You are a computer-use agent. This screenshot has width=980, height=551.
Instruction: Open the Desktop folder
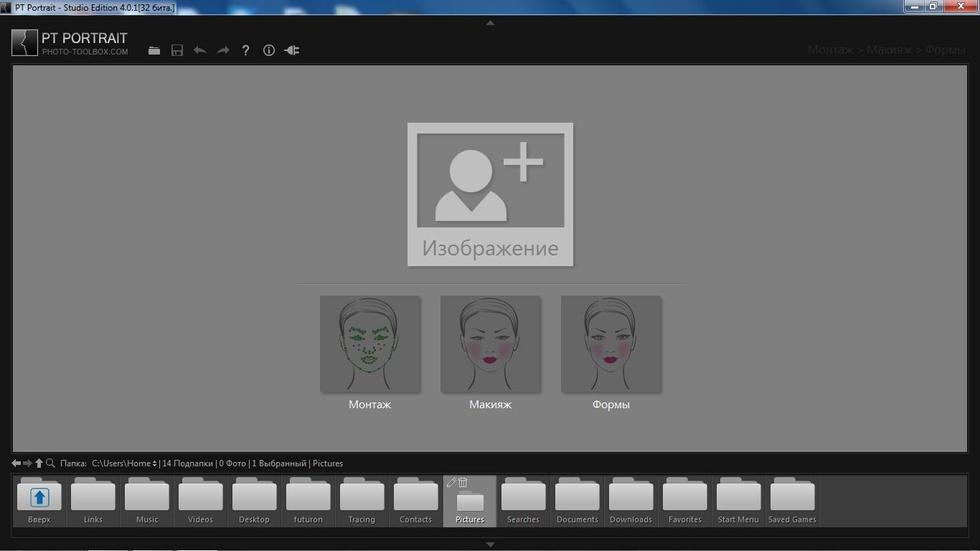[x=255, y=501]
